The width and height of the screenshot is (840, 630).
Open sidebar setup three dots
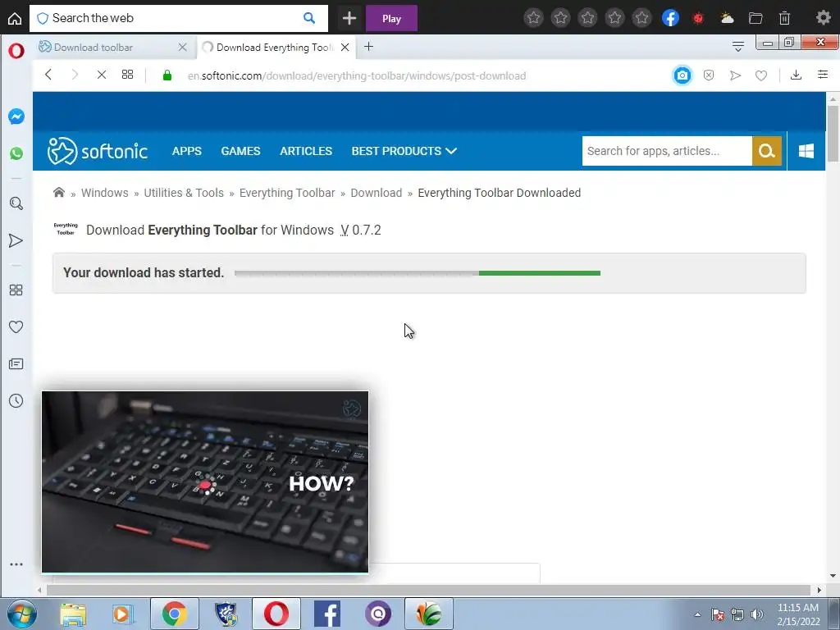16,564
